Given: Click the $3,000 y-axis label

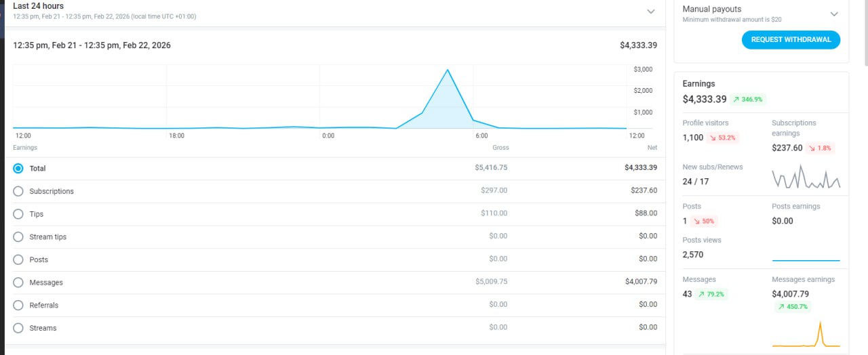Looking at the screenshot, I should (x=643, y=69).
